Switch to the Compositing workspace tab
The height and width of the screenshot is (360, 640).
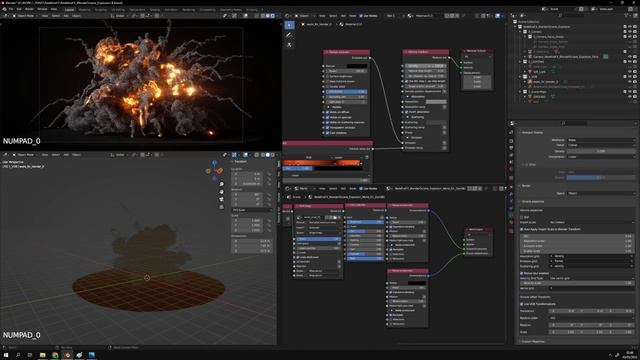pyautogui.click(x=207, y=9)
